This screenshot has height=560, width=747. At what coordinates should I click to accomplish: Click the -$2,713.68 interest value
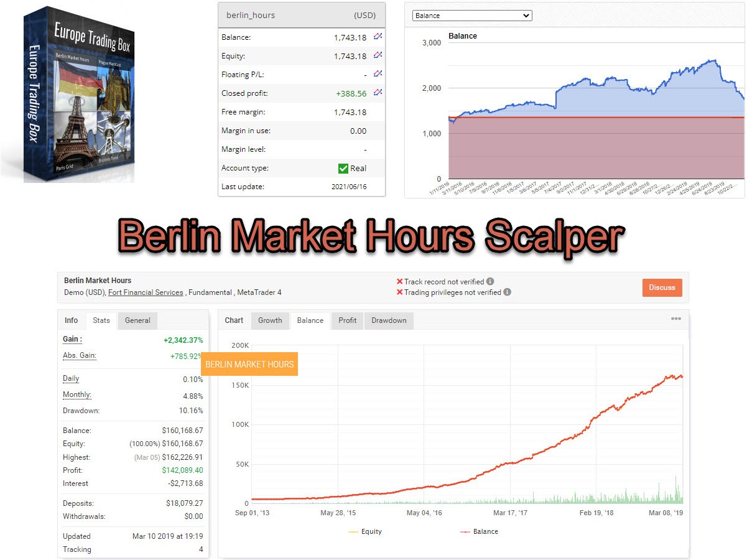[185, 483]
